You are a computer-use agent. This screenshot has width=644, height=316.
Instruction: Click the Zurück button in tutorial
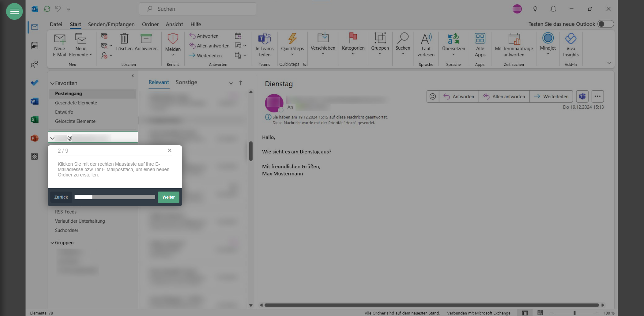61,197
